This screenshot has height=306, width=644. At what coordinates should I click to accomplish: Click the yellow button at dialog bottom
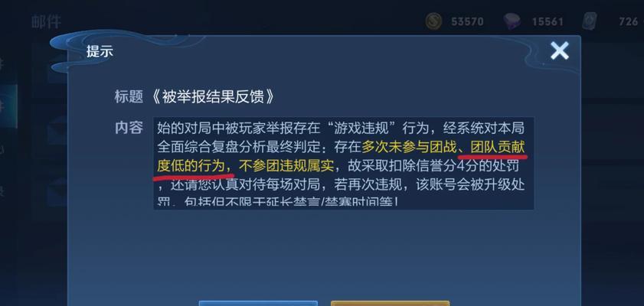pyautogui.click(x=391, y=304)
